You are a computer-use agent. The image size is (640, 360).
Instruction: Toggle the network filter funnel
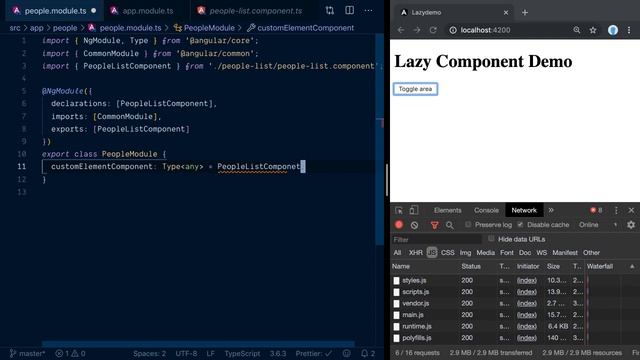click(434, 225)
